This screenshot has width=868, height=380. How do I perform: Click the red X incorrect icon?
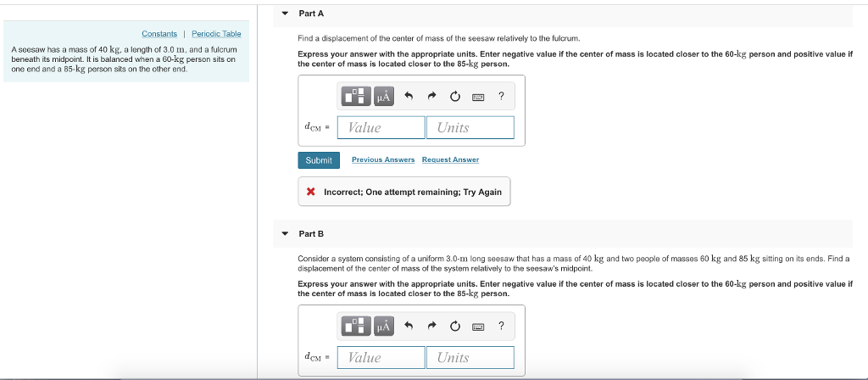310,192
